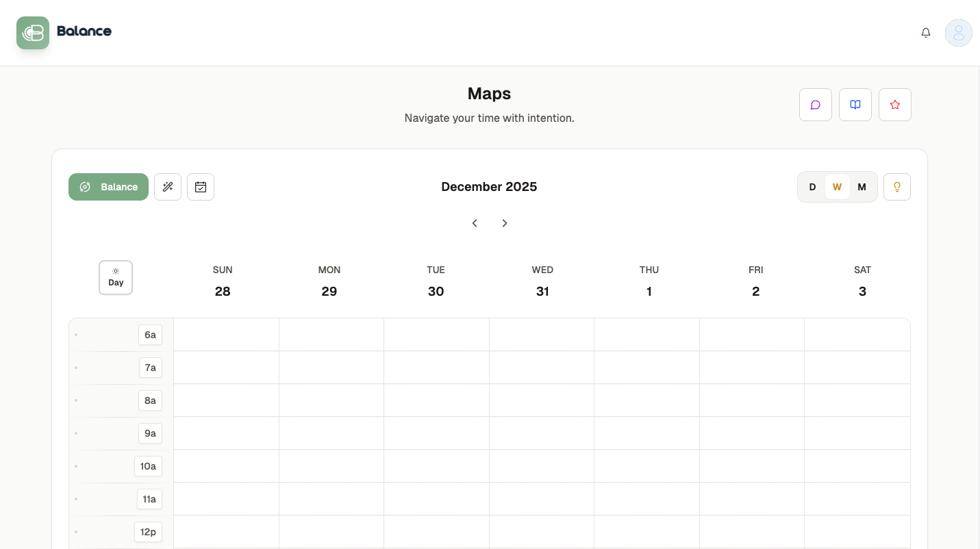
Task: Open the chat bubble feedback icon
Action: click(x=815, y=105)
